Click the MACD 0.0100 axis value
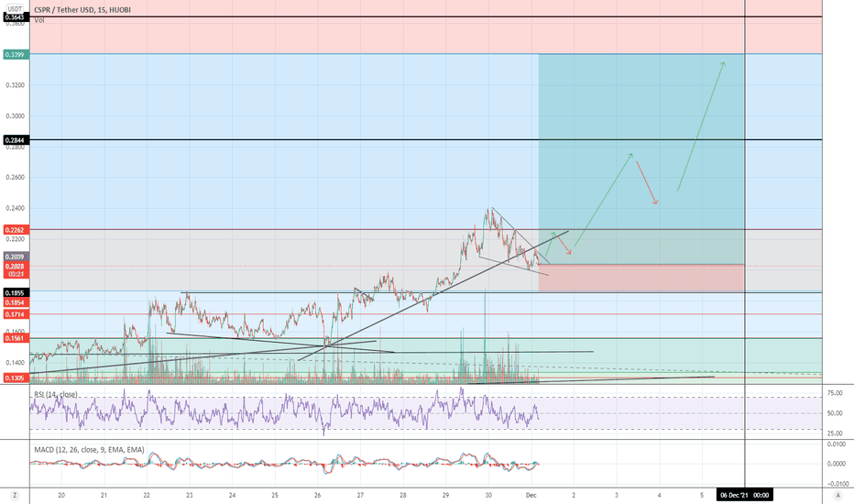This screenshot has height=504, width=854. [x=838, y=444]
